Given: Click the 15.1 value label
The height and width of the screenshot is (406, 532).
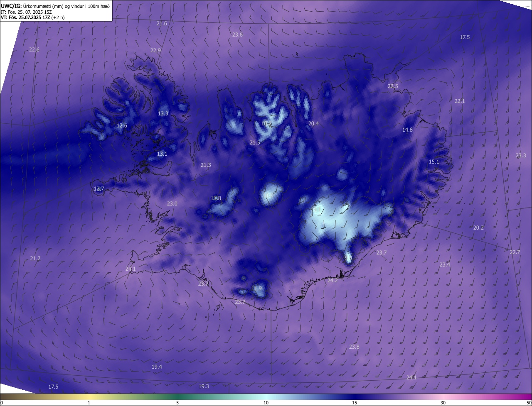Looking at the screenshot, I should [x=434, y=162].
